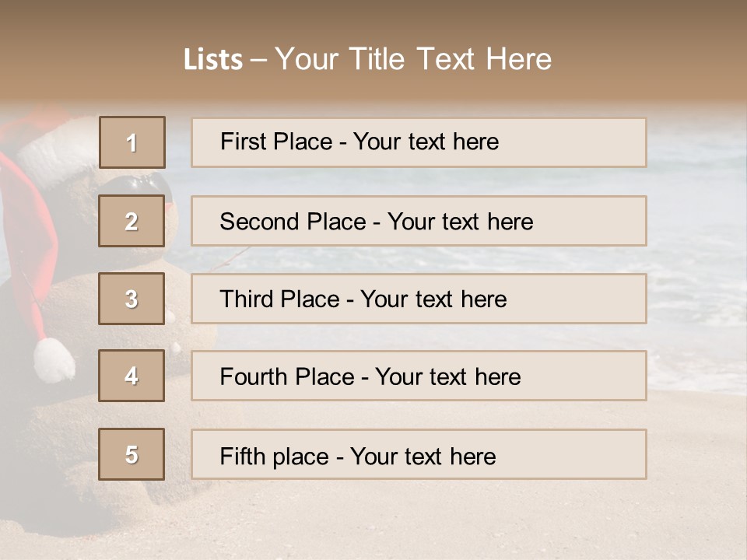The height and width of the screenshot is (560, 747).
Task: Click the dash in the slide title
Action: [x=259, y=60]
